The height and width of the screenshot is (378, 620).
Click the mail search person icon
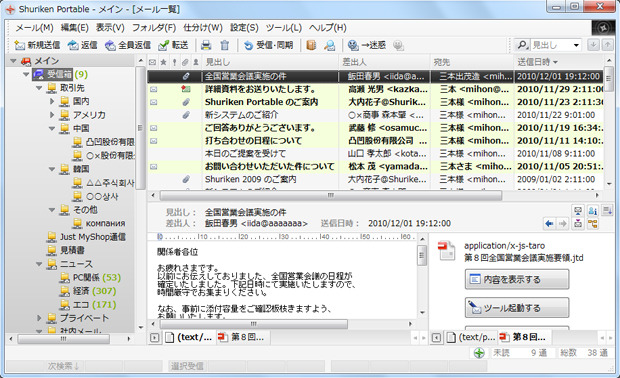329,45
